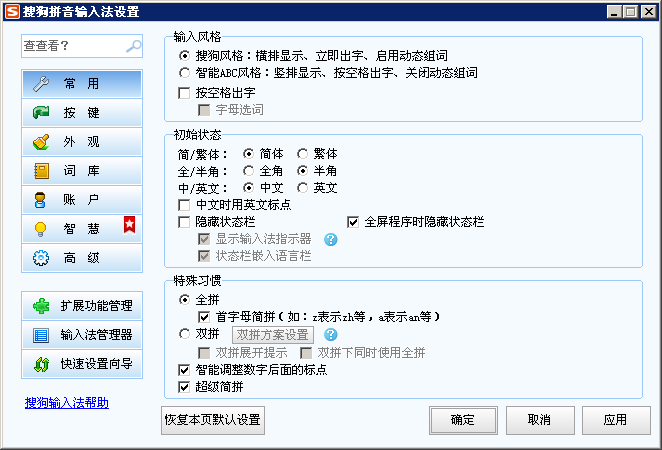Image resolution: width=662 pixels, height=450 pixels.
Task: Select 智能ABC风格 radio option
Action: (x=184, y=73)
